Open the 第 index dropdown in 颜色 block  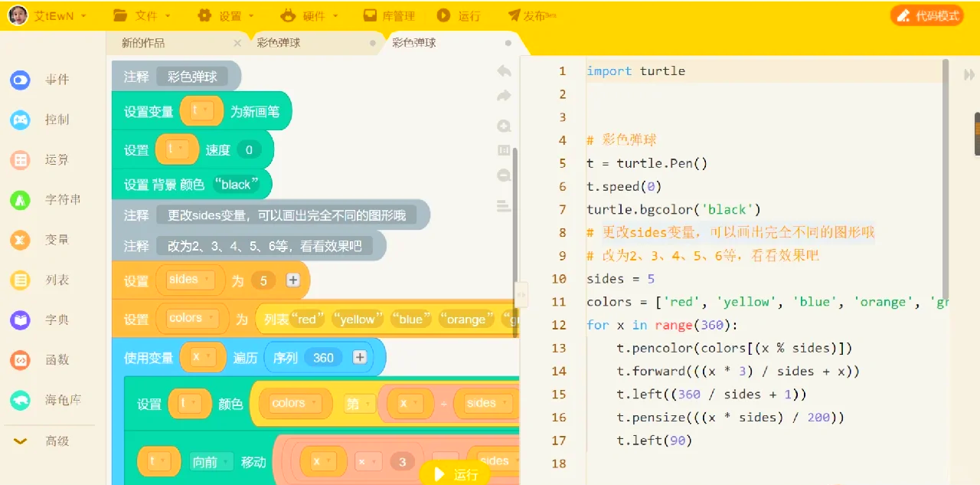click(x=358, y=404)
